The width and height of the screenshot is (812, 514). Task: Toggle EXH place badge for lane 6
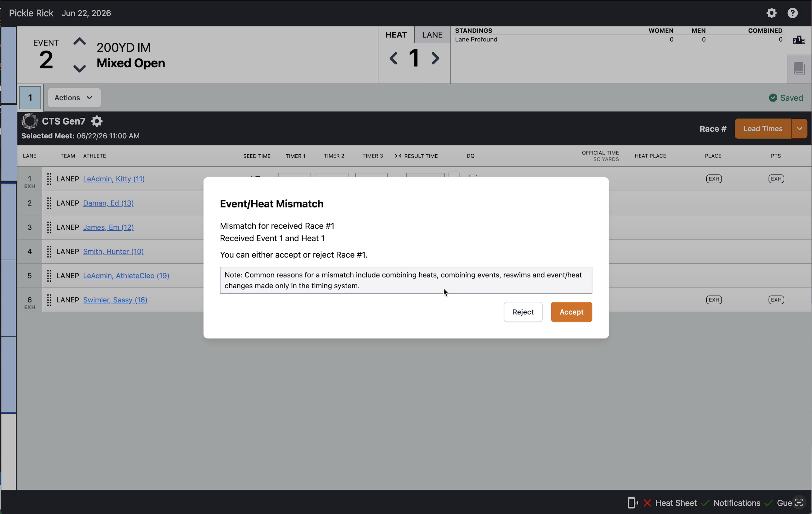point(714,300)
